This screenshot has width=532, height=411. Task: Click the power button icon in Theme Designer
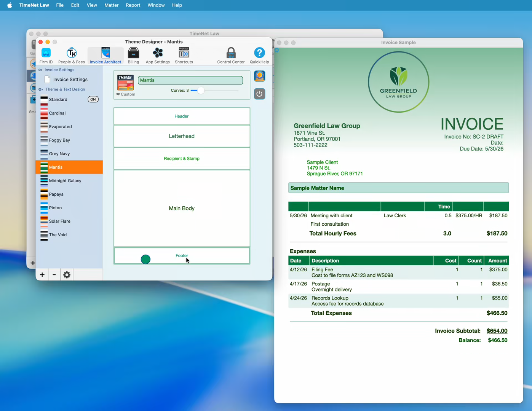259,94
